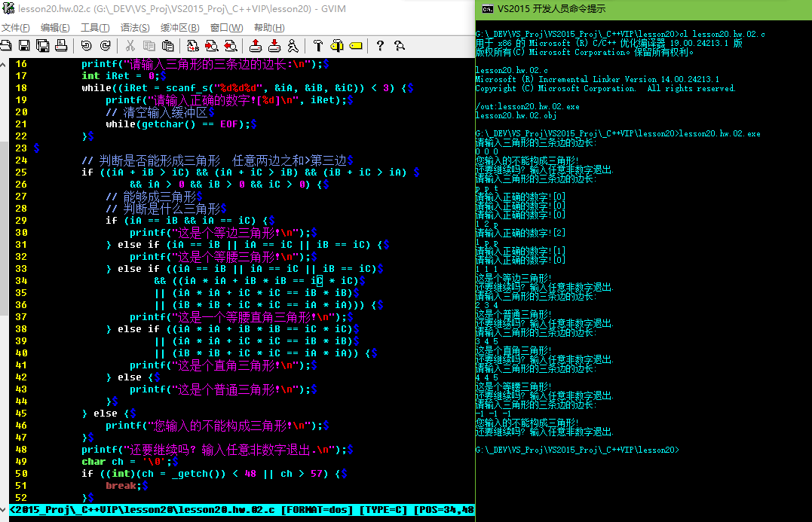
Task: Expand the 缓冲区(B) buffers menu
Action: pyautogui.click(x=180, y=28)
